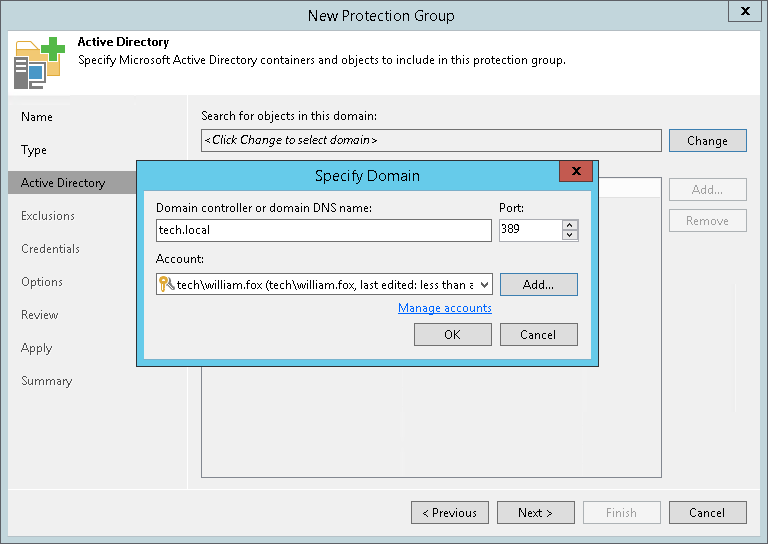Image resolution: width=768 pixels, height=544 pixels.
Task: Cancel the New Protection Group wizard
Action: (x=707, y=513)
